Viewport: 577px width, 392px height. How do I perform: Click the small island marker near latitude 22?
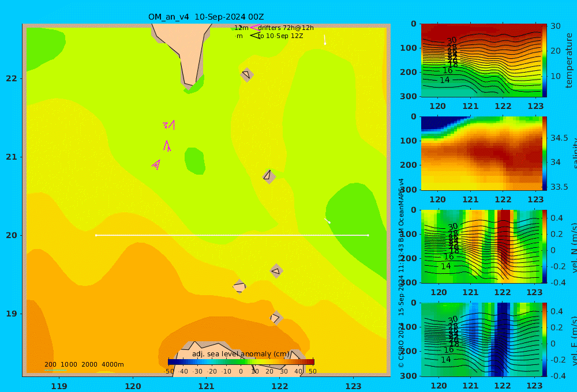coord(247,74)
